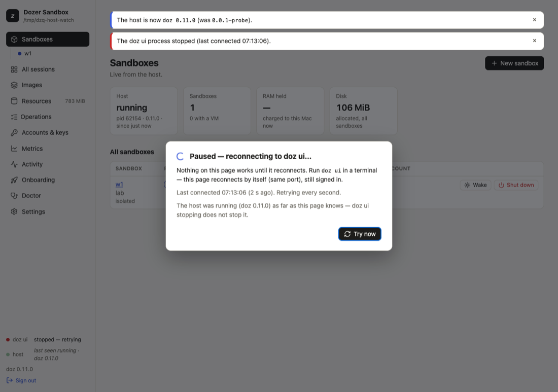This screenshot has width=558, height=392.
Task: Click the Host running status card
Action: click(x=144, y=111)
